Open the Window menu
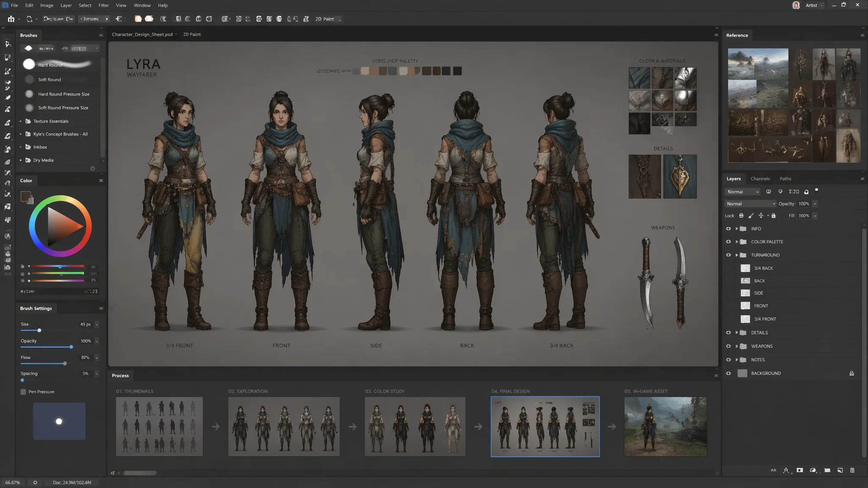Image resolution: width=868 pixels, height=488 pixels. pos(142,6)
